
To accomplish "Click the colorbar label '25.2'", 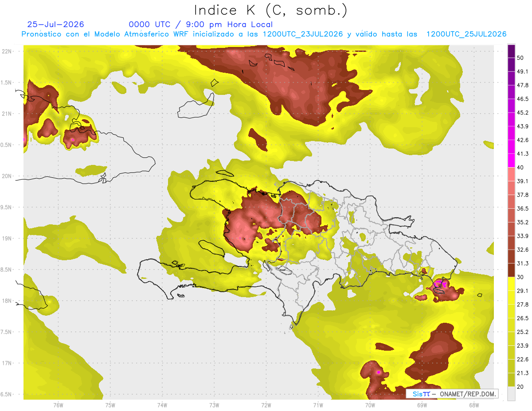I will coord(523,332).
